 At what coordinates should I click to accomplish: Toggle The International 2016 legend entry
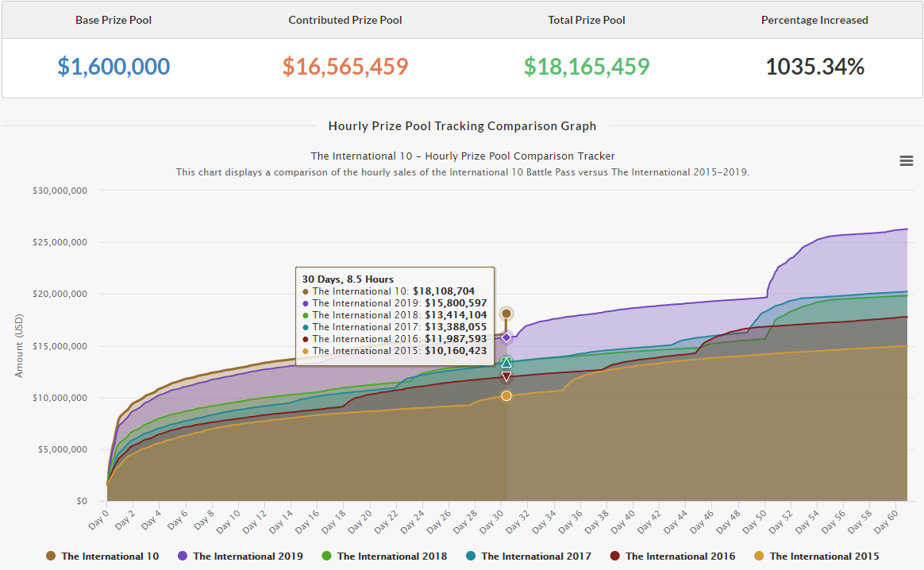point(673,556)
